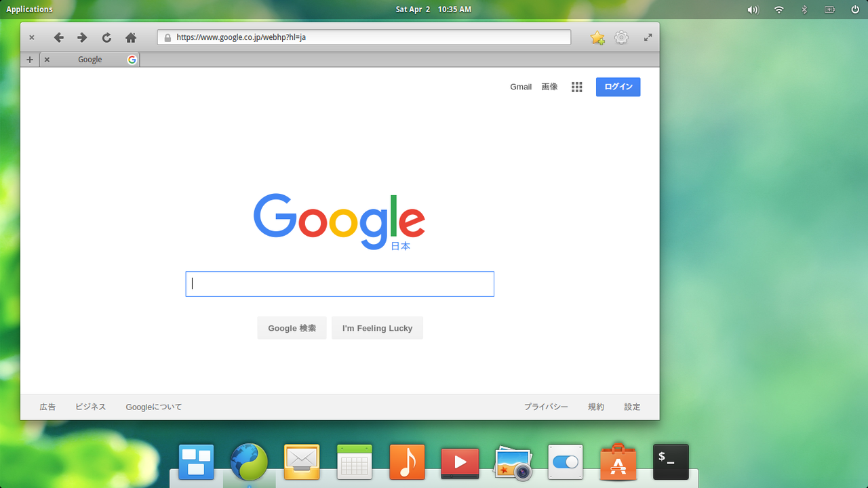Open the プライバシー footer link
868x488 pixels.
546,407
